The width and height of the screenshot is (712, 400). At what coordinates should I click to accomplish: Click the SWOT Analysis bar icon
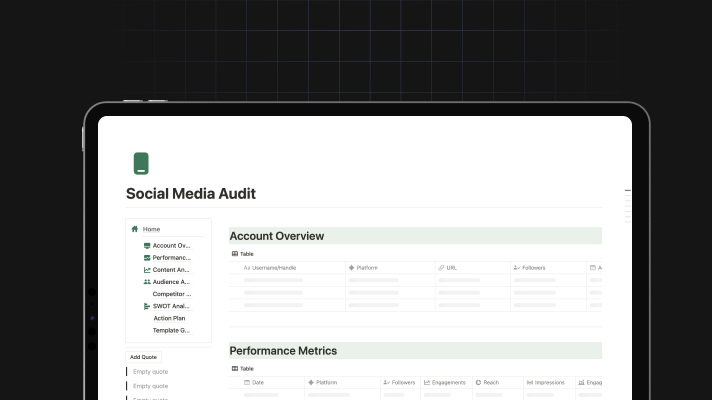tap(147, 306)
